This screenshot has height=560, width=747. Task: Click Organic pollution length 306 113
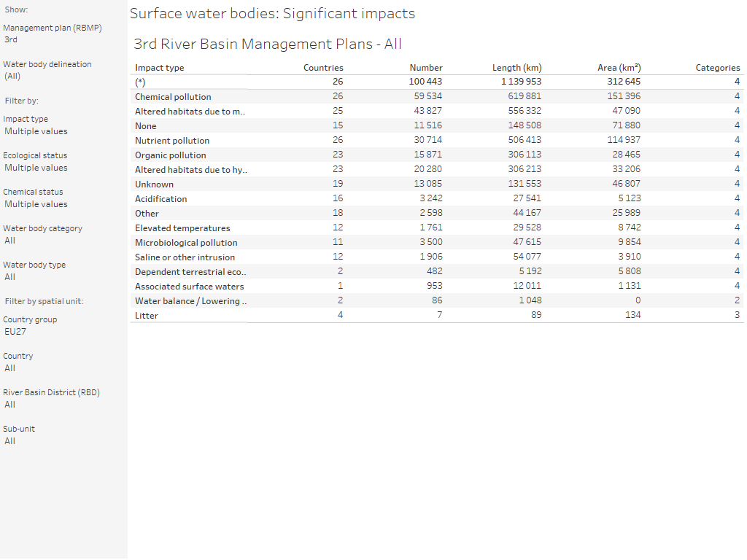[525, 155]
